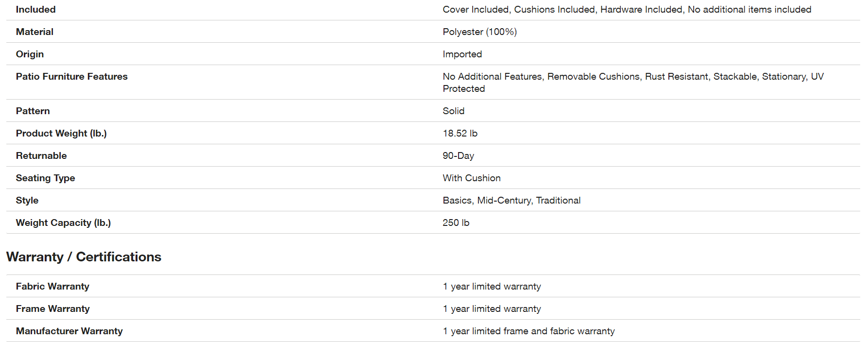Click the Solid pattern value
Screen dimensions: 868x342
click(453, 111)
